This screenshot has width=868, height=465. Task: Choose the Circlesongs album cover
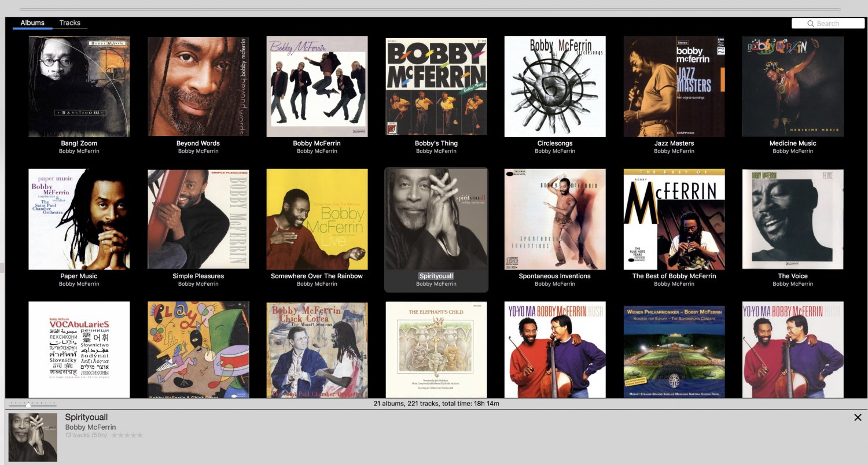555,87
